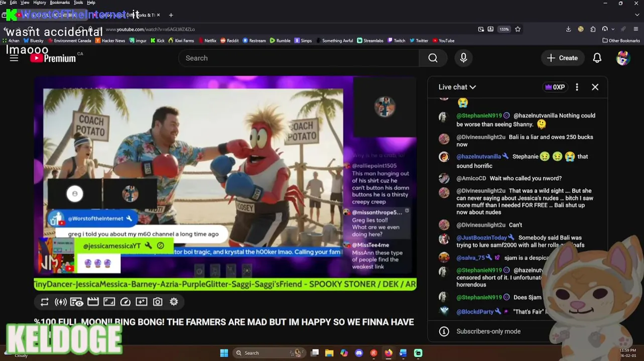The image size is (644, 361).
Task: Open the account avatar menu
Action: [623, 58]
